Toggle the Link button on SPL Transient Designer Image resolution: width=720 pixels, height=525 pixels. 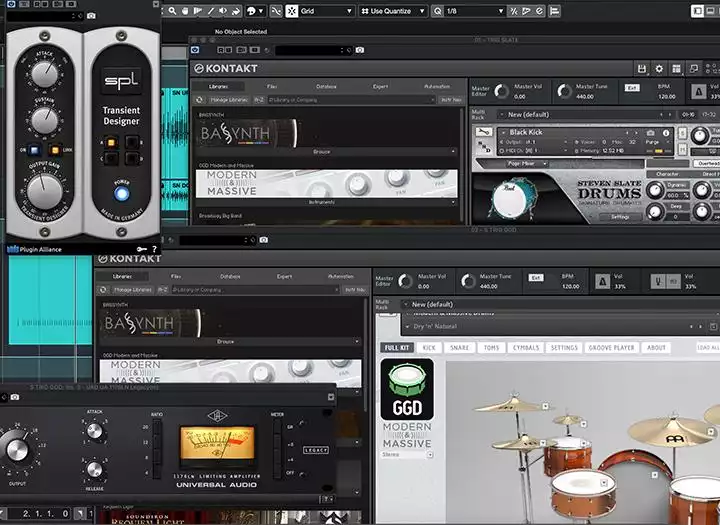[x=55, y=150]
